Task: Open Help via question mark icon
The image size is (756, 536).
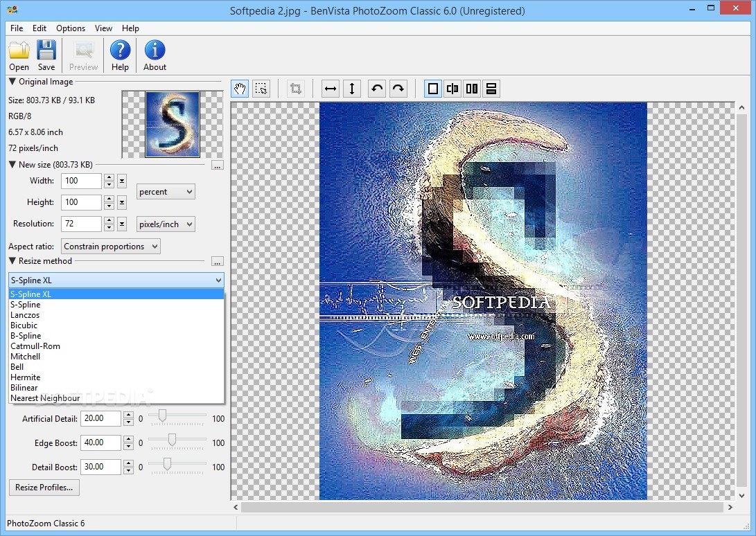Action: (120, 50)
